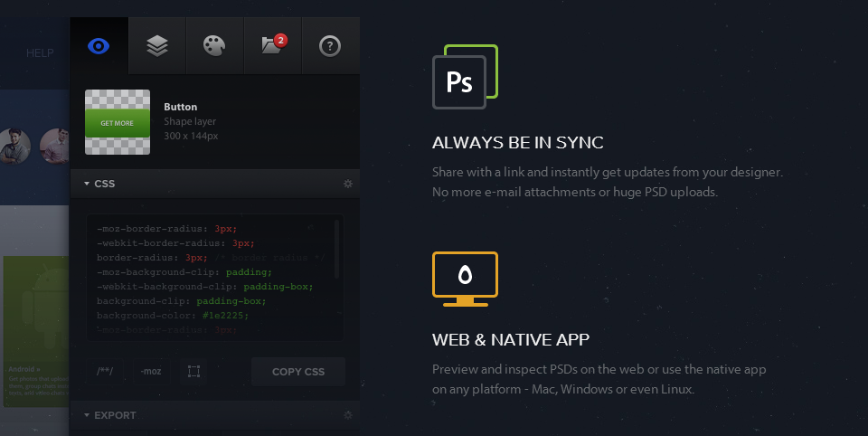This screenshot has width=868, height=436.
Task: Open the folder tab with notification badge
Action: coord(272,46)
